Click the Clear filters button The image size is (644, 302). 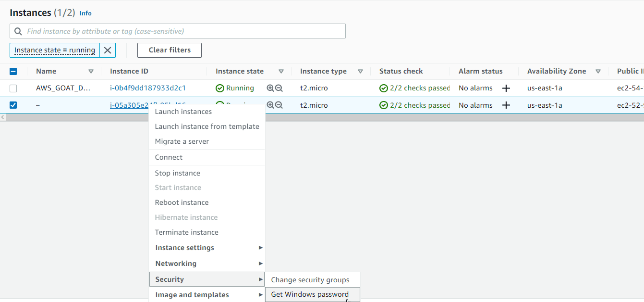[x=170, y=50]
